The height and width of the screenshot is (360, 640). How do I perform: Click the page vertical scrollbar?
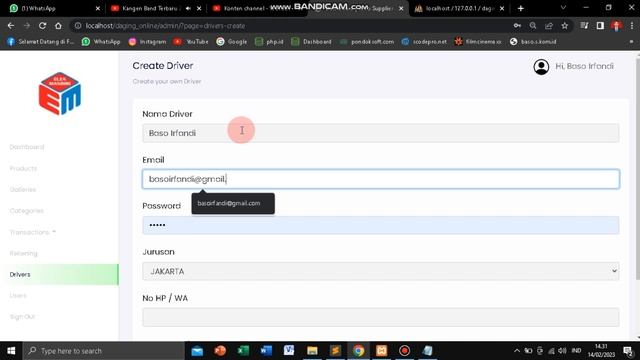(x=637, y=169)
